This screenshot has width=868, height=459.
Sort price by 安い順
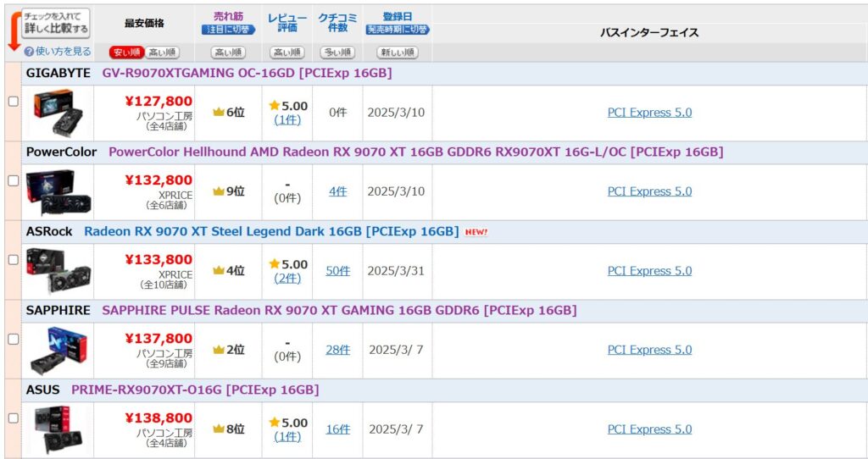click(x=127, y=53)
